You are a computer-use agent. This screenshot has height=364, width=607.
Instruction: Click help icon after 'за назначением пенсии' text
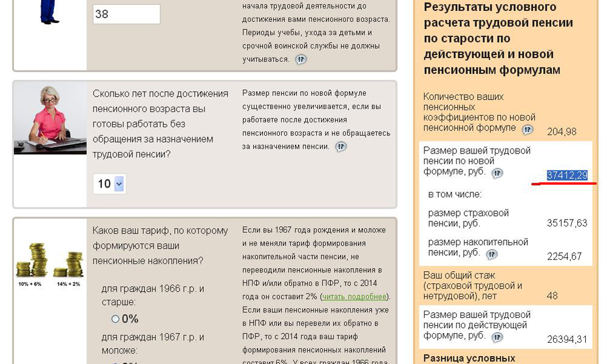[x=341, y=147]
